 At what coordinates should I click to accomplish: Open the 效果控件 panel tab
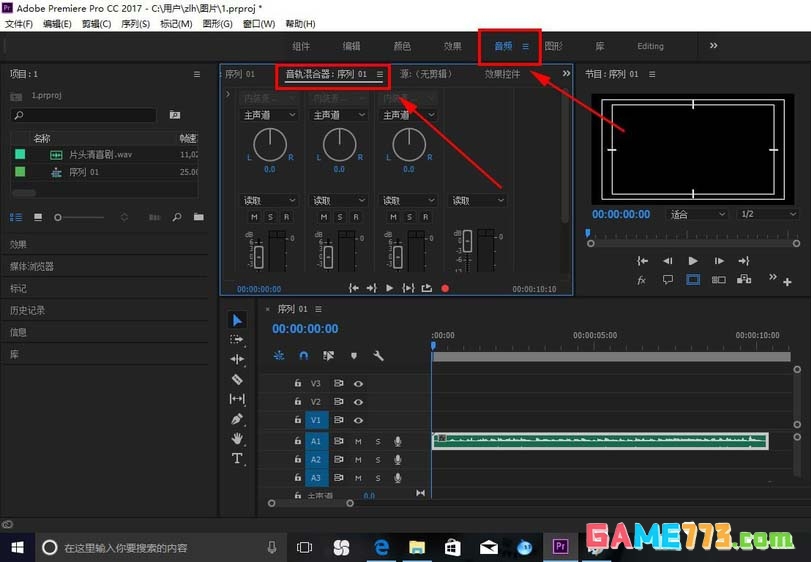click(502, 74)
